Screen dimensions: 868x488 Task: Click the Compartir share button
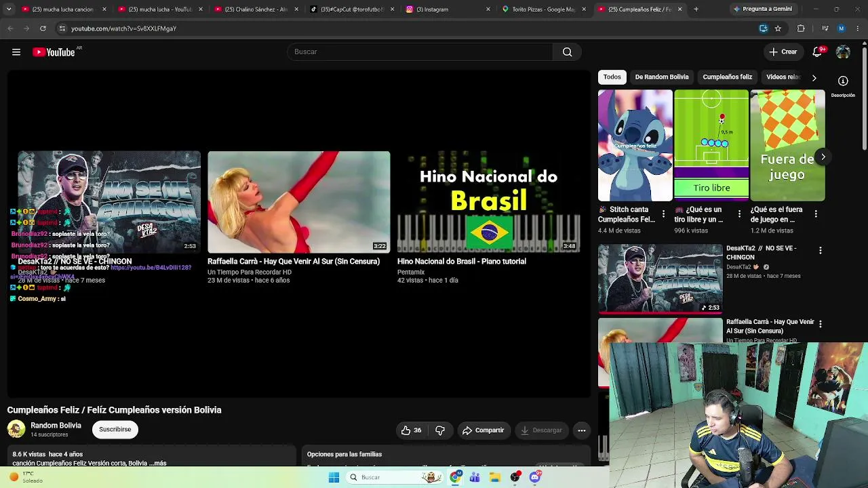(x=483, y=430)
